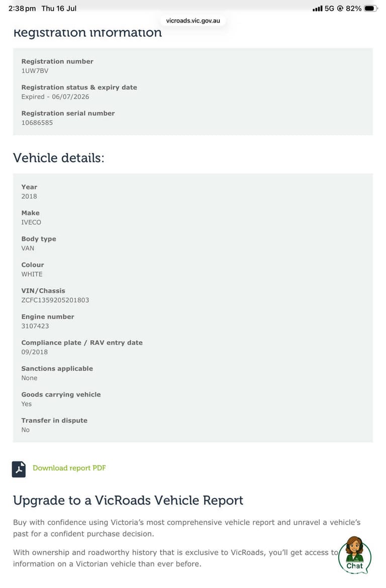386x588 pixels.
Task: Click the PDF document icon
Action: [x=19, y=469]
